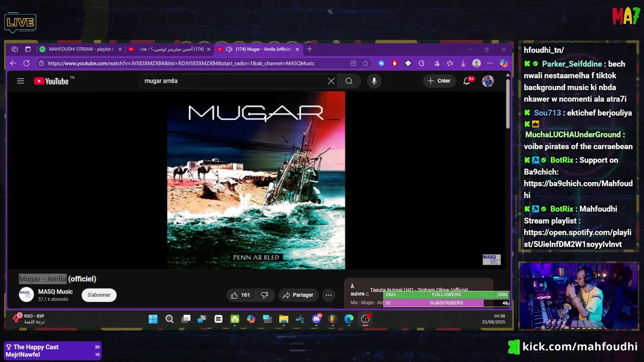644x362 pixels.
Task: Open taskbar clock showing 04:38
Action: [494, 319]
